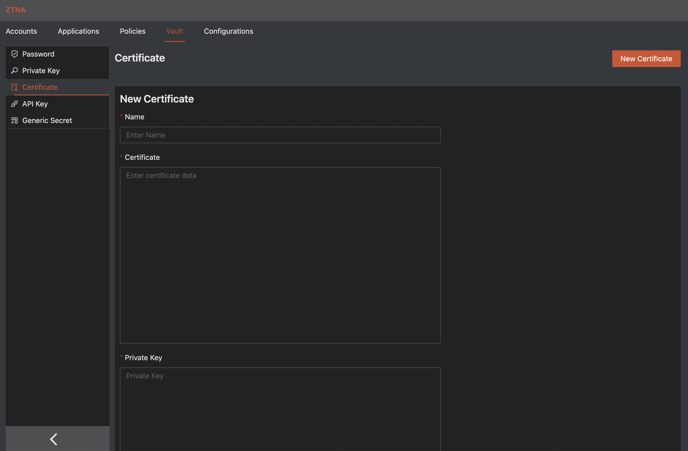This screenshot has height=451, width=688.
Task: Click the key icon beside Private Key
Action: pyautogui.click(x=14, y=71)
